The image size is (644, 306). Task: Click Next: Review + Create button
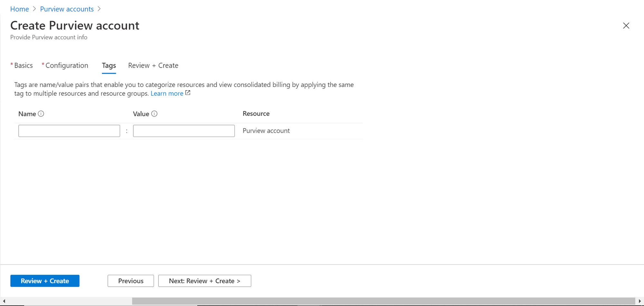(205, 281)
